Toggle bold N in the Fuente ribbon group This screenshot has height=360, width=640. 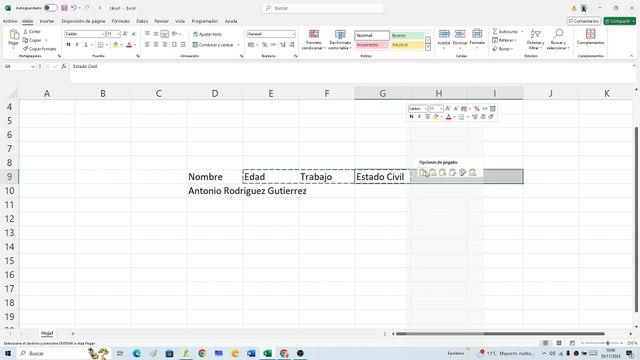(x=68, y=44)
